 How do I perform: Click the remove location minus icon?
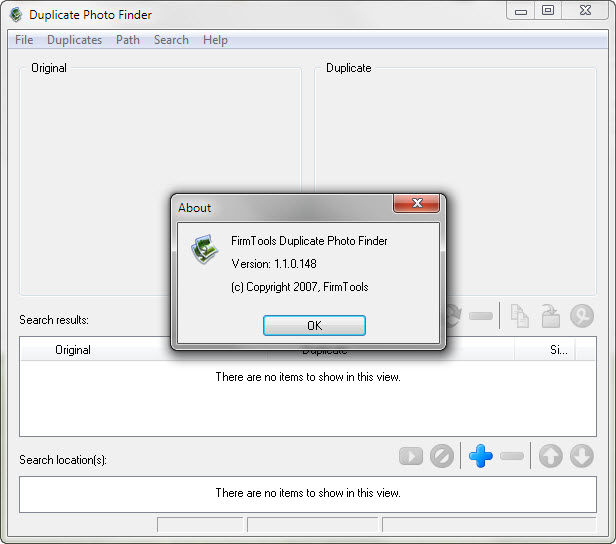(512, 456)
